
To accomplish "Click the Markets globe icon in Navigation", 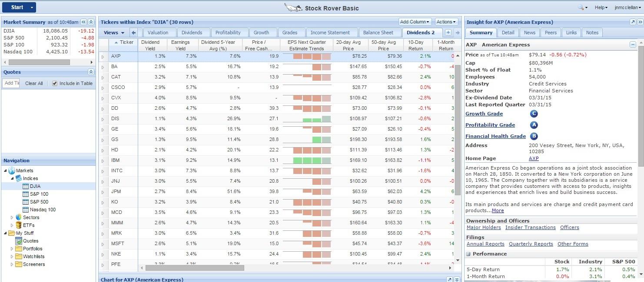I will point(12,171).
